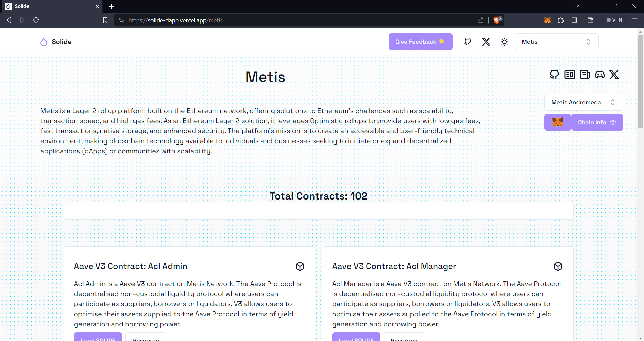Click the cube icon on the Acl Manager card

click(x=558, y=266)
